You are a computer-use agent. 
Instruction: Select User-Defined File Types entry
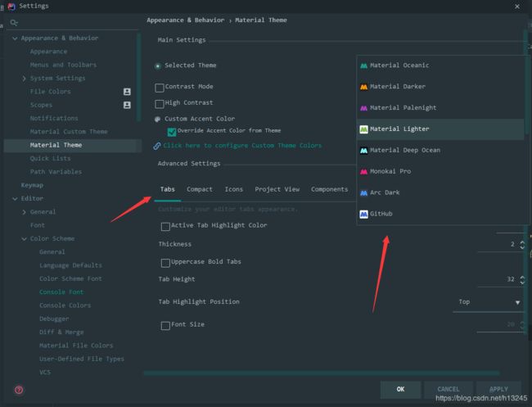point(82,359)
